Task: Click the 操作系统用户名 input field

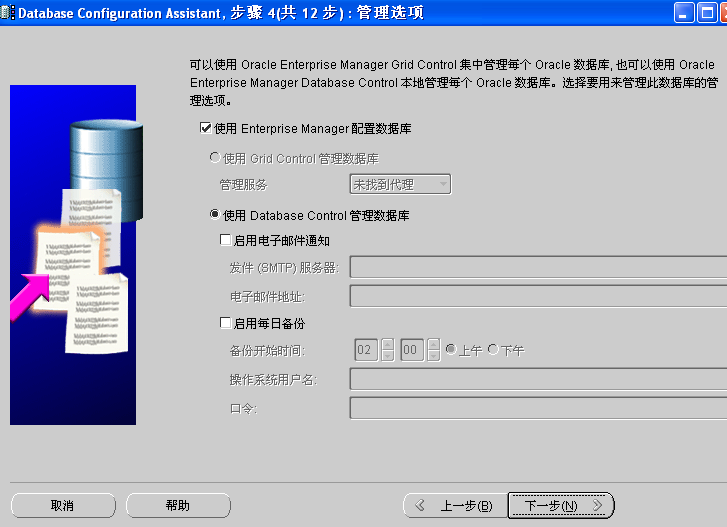Action: [x=538, y=380]
